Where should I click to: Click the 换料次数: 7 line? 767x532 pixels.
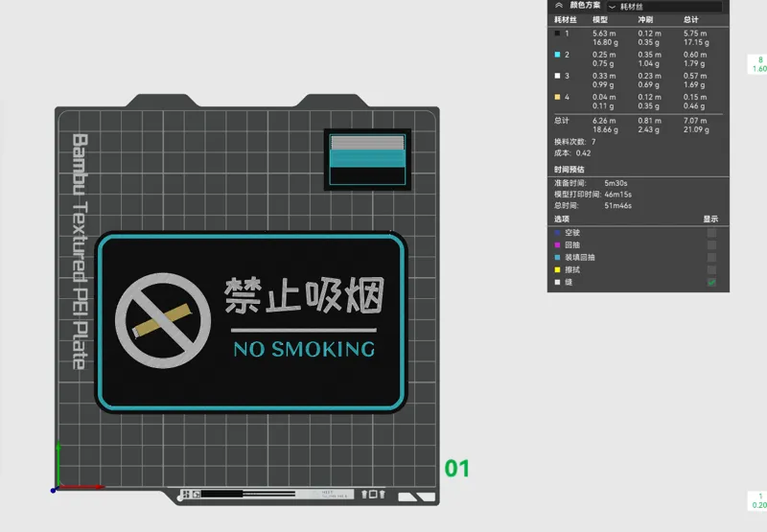coord(574,142)
